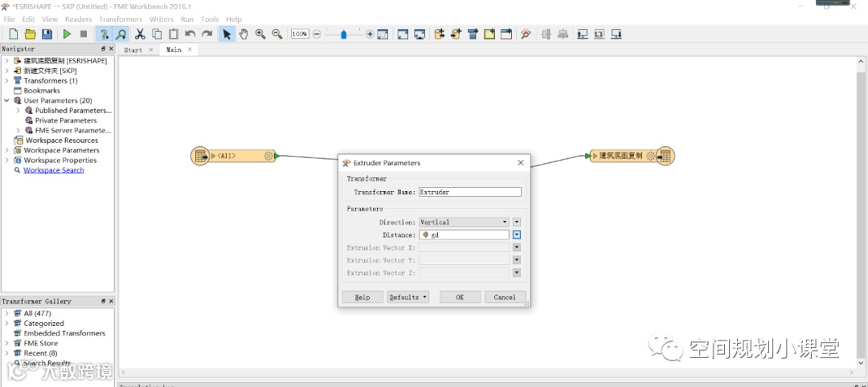Expand Published Parameters in Navigator
This screenshot has width=868, height=387.
[18, 111]
